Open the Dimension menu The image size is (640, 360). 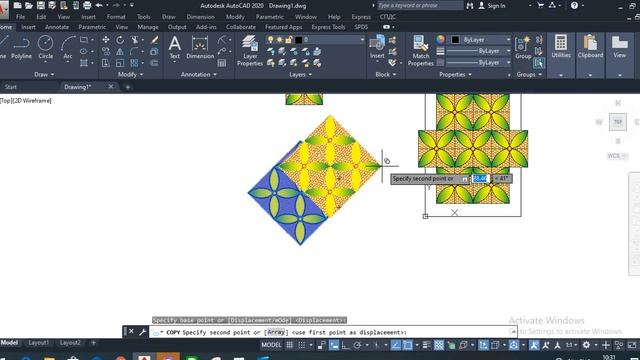(200, 17)
